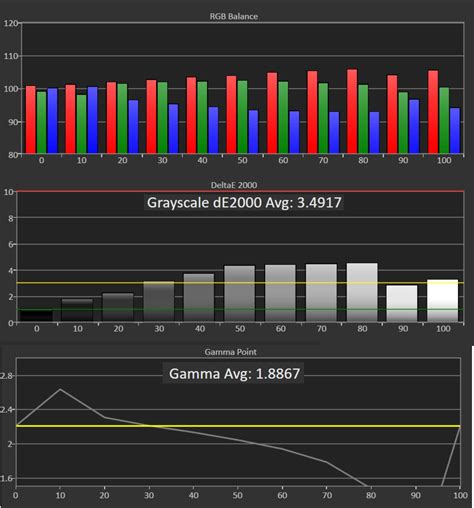
Task: Click the 50 label under the Gamma chart
Action: 237,495
